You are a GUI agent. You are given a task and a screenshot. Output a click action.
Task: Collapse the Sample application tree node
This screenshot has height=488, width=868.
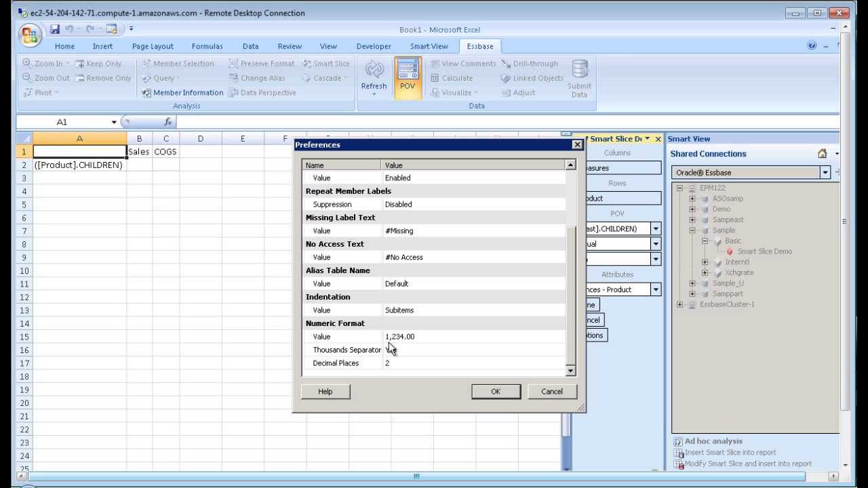point(692,230)
